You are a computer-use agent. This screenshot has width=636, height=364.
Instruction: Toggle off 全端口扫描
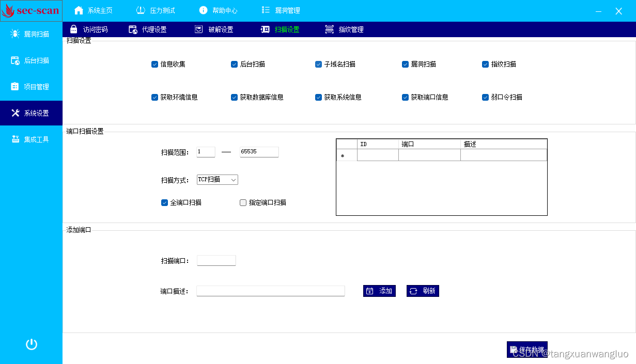point(164,202)
